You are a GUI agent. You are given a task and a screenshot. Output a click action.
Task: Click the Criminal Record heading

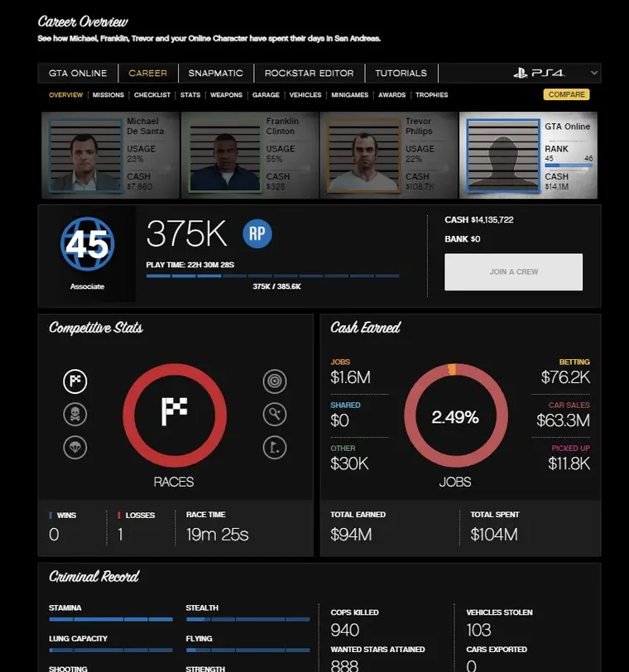tap(94, 577)
